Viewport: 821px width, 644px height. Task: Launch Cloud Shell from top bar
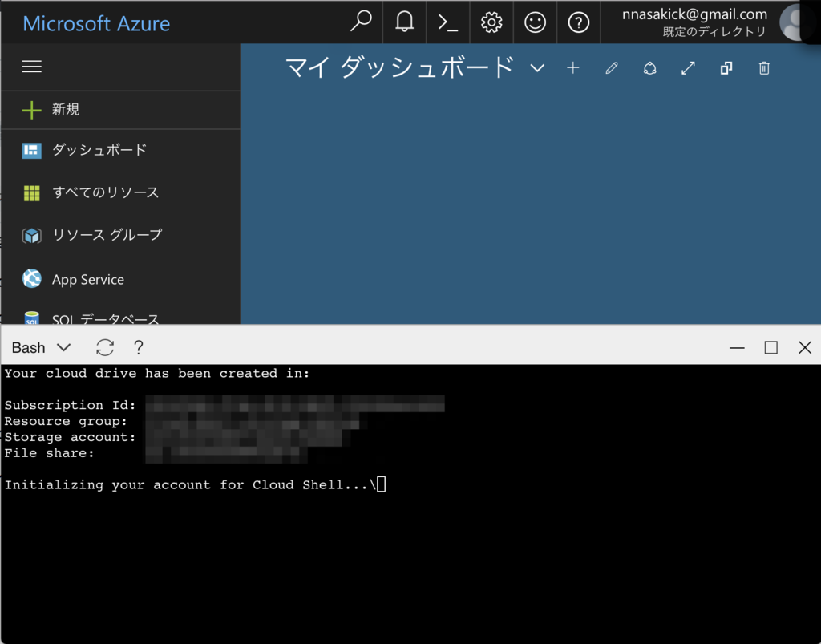447,22
